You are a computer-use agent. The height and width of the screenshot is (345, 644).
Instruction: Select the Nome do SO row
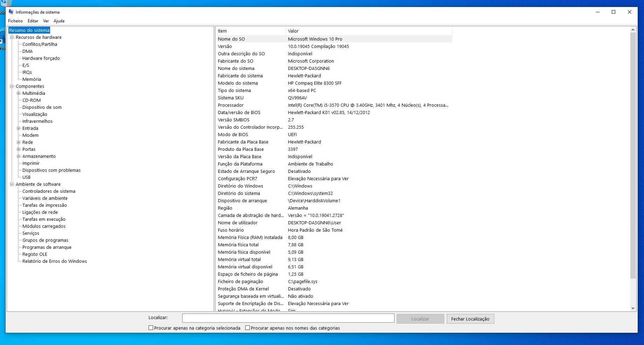point(334,39)
